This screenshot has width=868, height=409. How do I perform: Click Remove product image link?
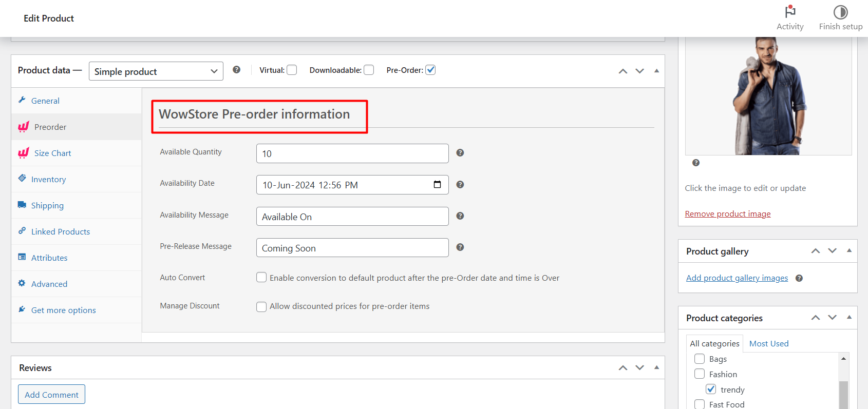pyautogui.click(x=727, y=214)
